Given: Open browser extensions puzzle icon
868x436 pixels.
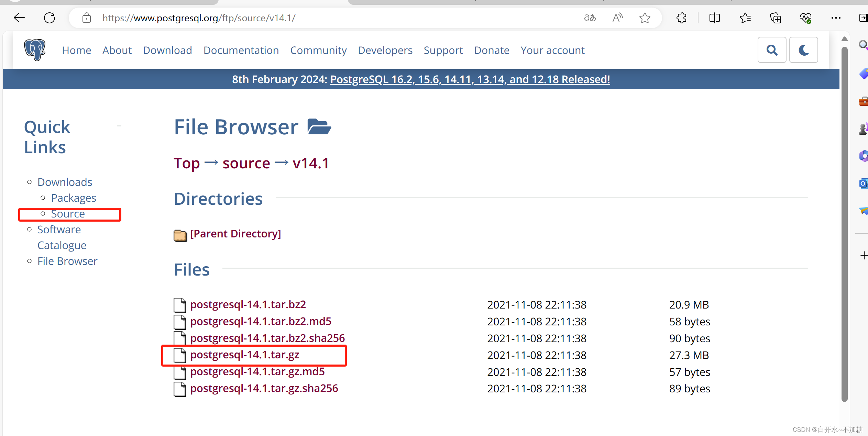Looking at the screenshot, I should pyautogui.click(x=681, y=18).
